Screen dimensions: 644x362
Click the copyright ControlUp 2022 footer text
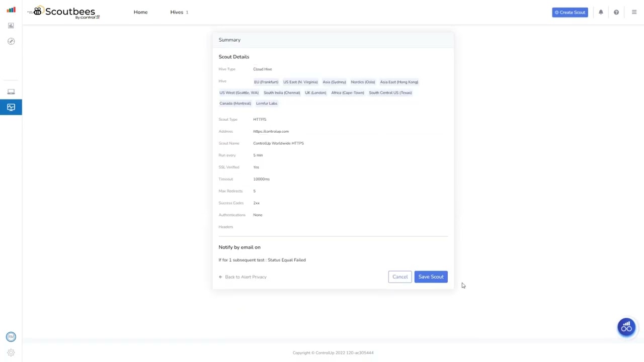[333, 352]
